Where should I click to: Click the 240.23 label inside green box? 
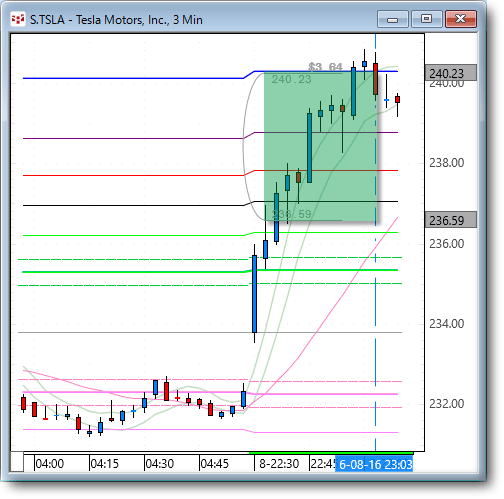[x=291, y=79]
